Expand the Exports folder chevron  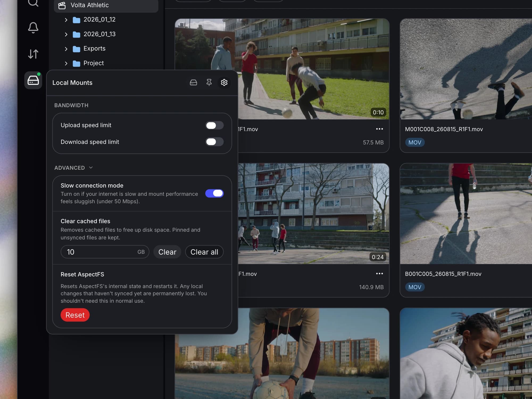pyautogui.click(x=66, y=49)
